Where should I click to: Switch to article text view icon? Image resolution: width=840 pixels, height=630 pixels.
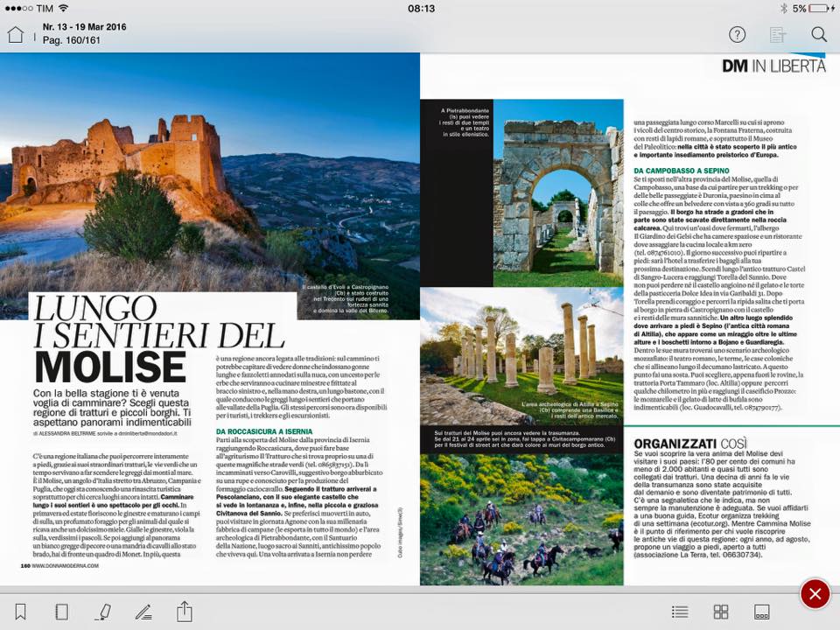[x=777, y=35]
